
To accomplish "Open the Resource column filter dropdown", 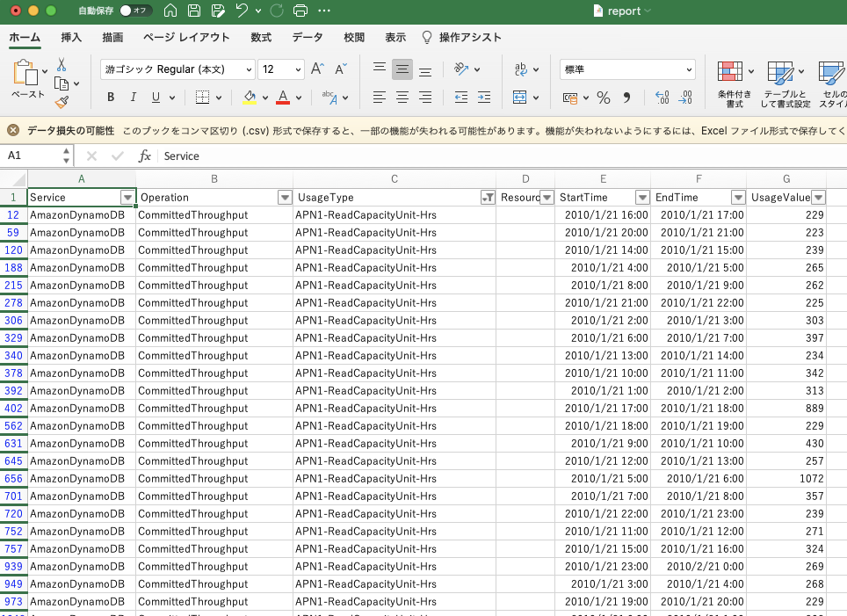I will coord(547,198).
